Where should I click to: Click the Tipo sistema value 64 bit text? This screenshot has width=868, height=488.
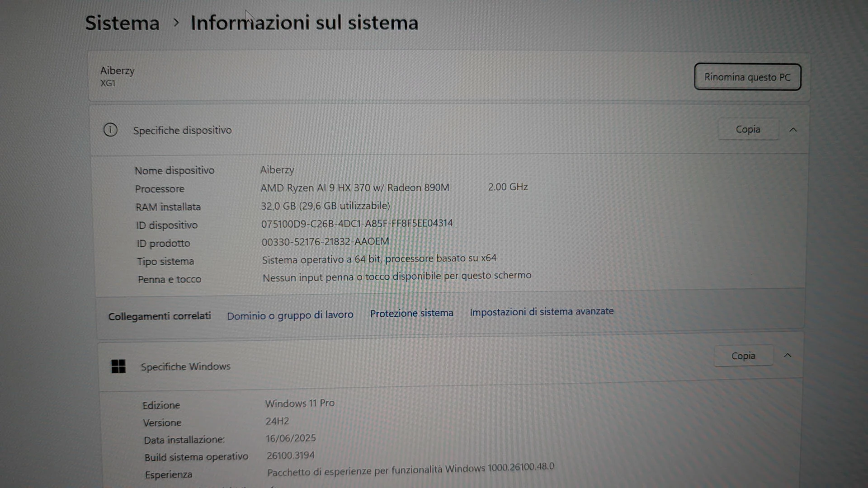379,259
